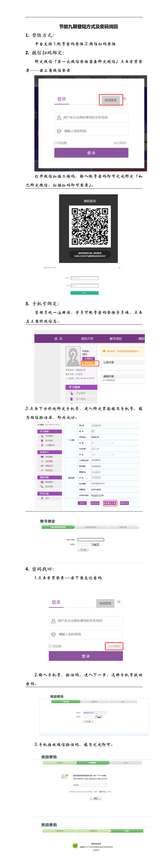Tick 记住我 checkbox in the second login dialog
The width and height of the screenshot is (168, 868).
tap(50, 646)
